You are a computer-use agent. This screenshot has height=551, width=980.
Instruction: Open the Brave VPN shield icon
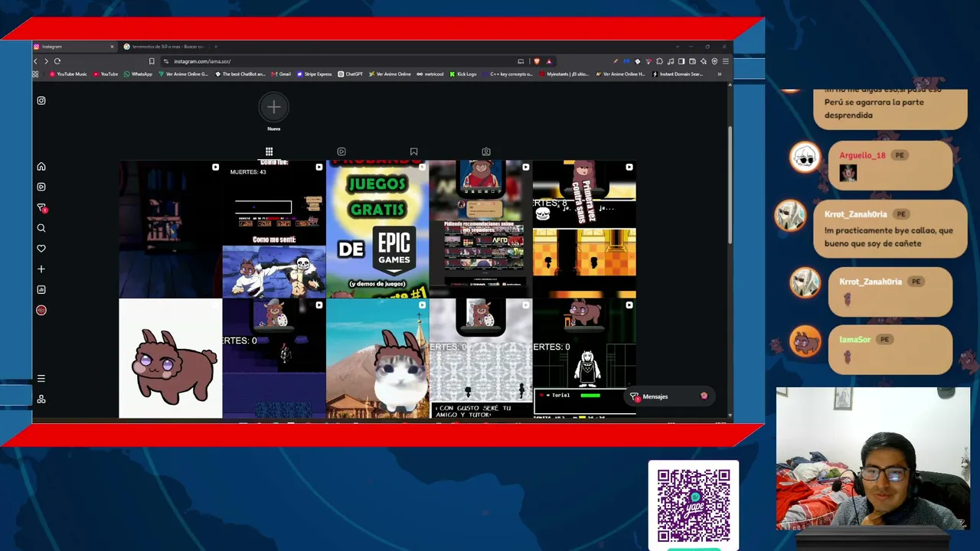click(714, 61)
